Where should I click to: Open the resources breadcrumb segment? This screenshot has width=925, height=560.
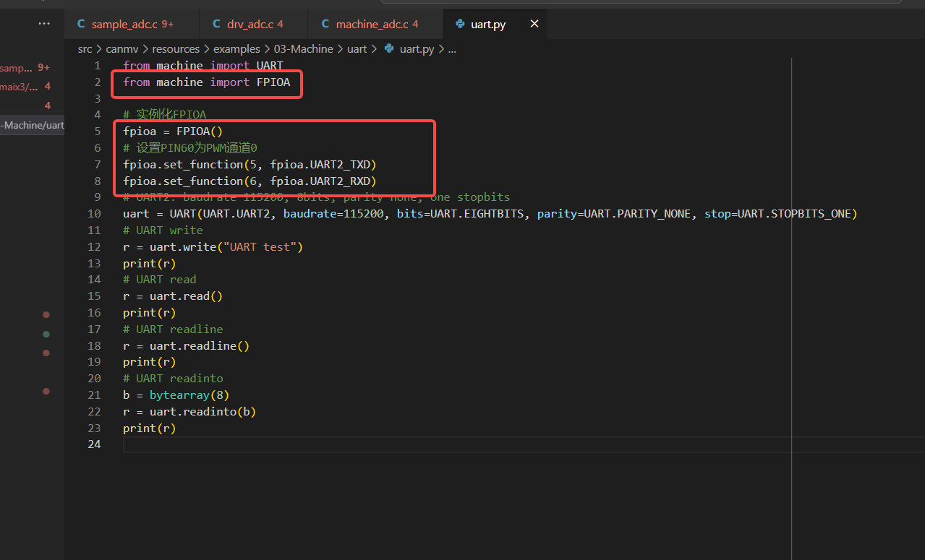[176, 49]
